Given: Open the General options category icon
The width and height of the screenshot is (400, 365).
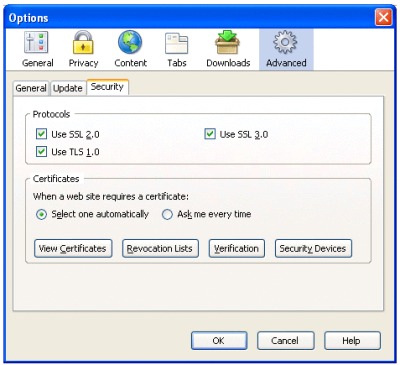Looking at the screenshot, I should point(38,49).
